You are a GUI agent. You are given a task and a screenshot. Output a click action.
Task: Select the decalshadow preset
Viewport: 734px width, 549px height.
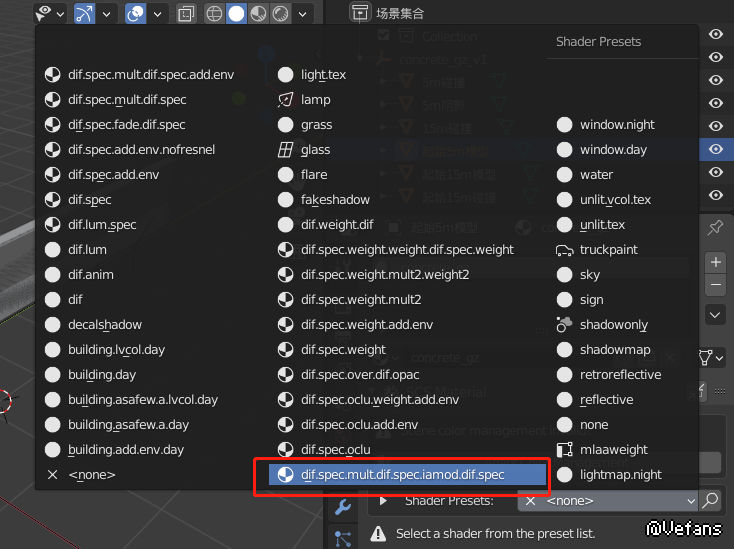(x=94, y=324)
